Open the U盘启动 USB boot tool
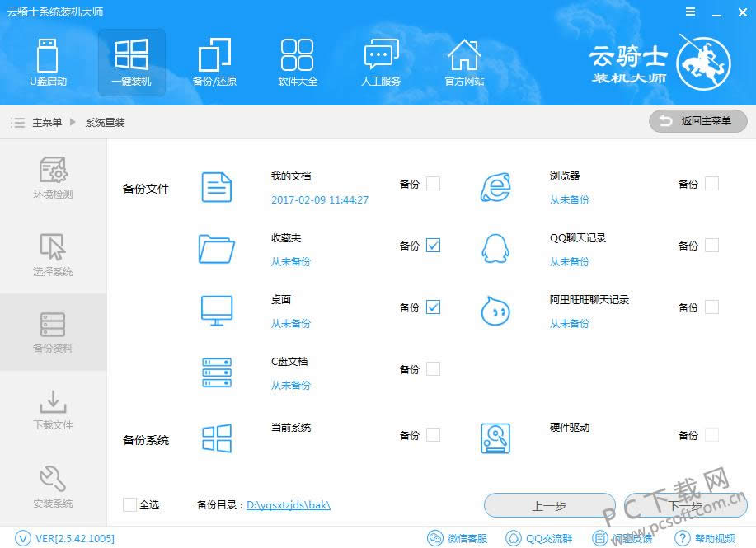 coord(48,63)
